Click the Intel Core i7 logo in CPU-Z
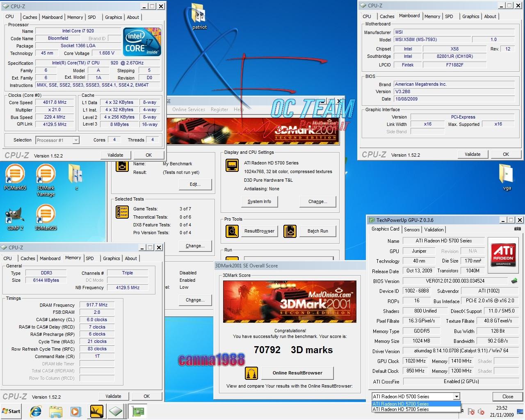Image resolution: width=525 pixels, height=420 pixels. click(x=142, y=42)
